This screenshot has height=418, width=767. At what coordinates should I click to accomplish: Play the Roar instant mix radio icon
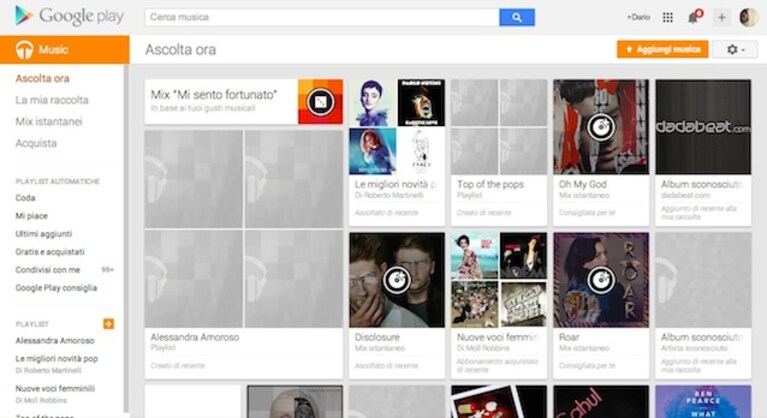[601, 280]
